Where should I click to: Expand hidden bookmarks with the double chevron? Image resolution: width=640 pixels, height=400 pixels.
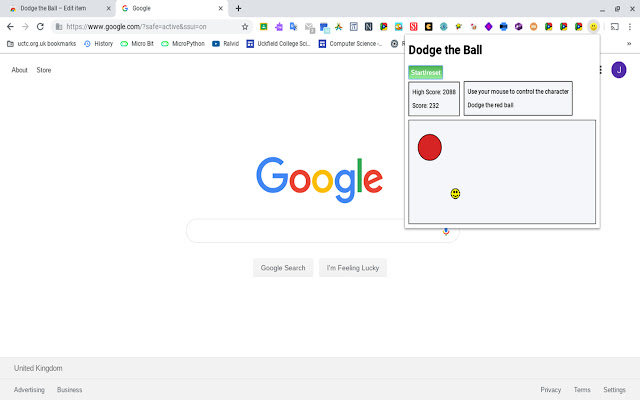pos(629,44)
